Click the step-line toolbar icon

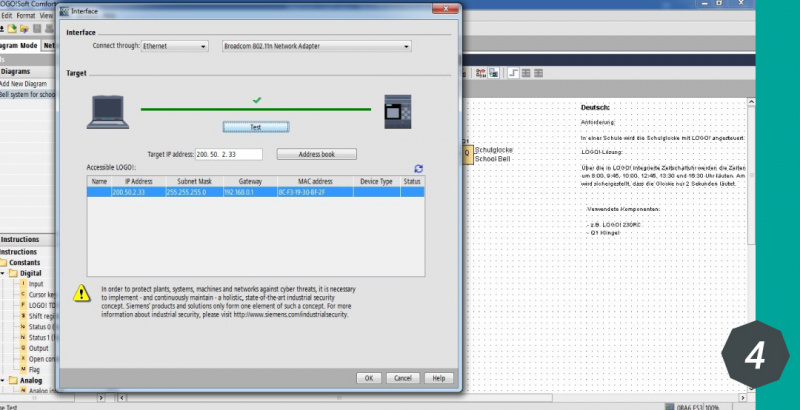pos(513,72)
